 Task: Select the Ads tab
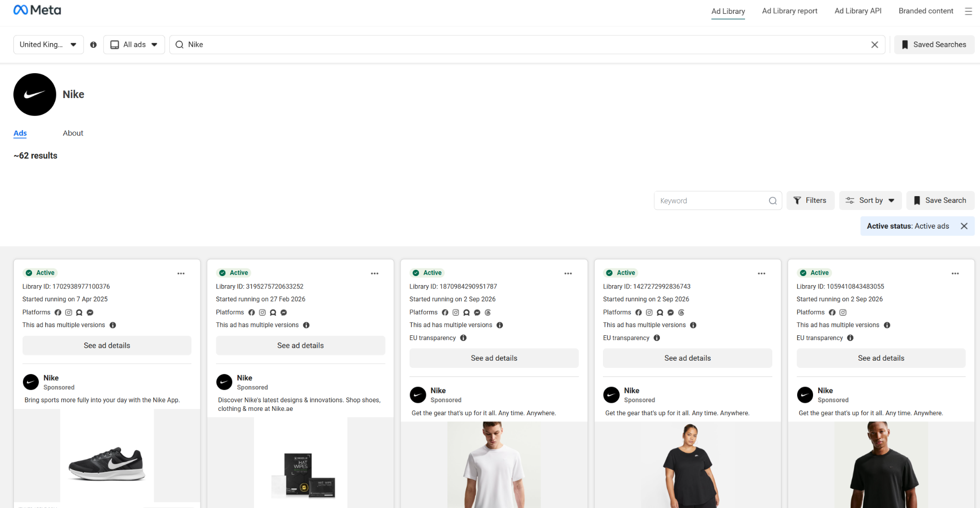(20, 133)
